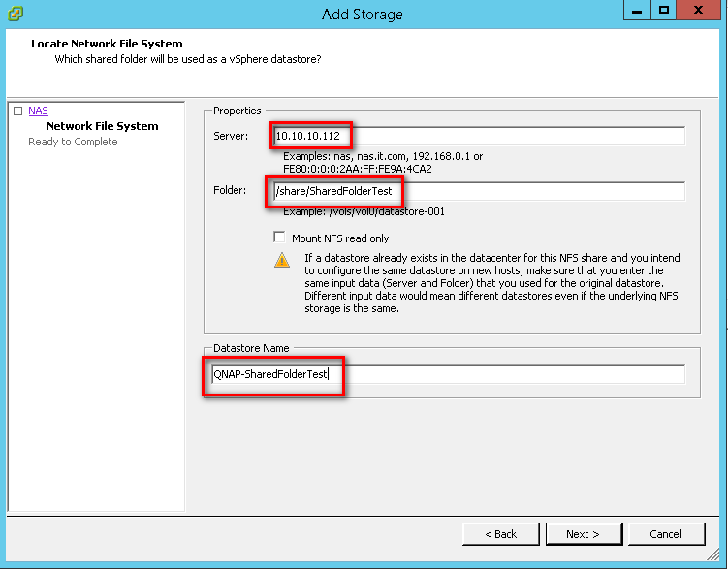Click the Mount NFS read only label
728x570 pixels.
[x=340, y=238]
